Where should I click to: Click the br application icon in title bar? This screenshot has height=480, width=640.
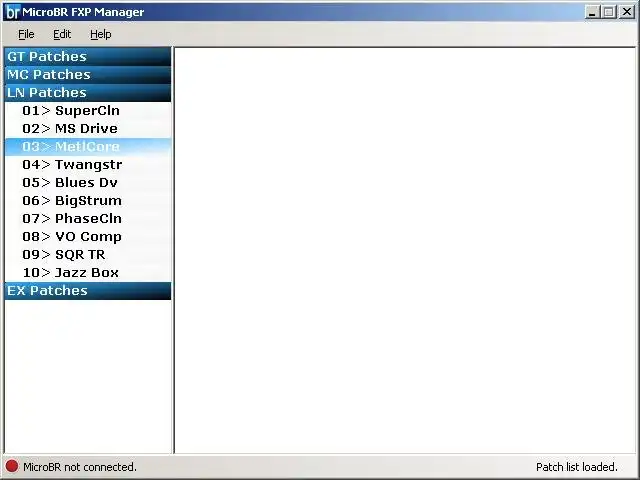point(13,12)
